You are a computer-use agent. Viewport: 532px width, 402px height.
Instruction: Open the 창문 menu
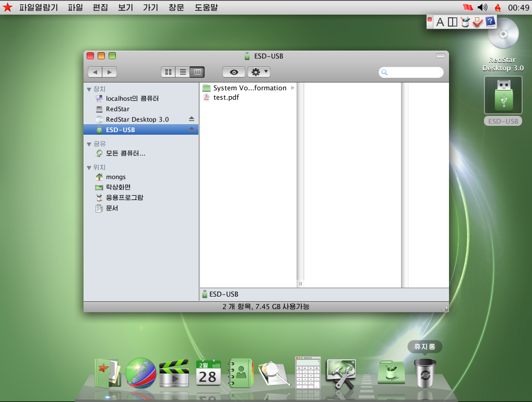tap(176, 7)
